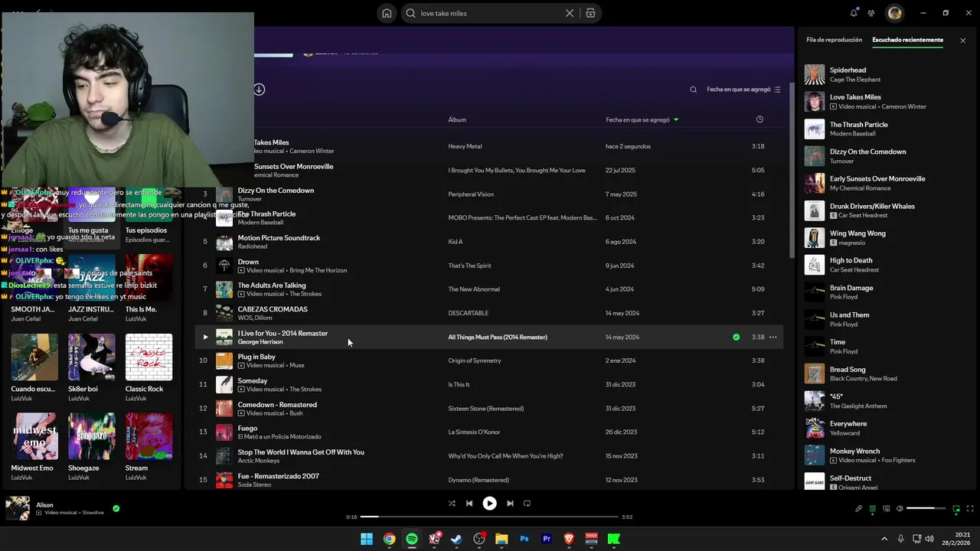Toggle shuffle playback
The height and width of the screenshot is (551, 980).
click(x=452, y=504)
